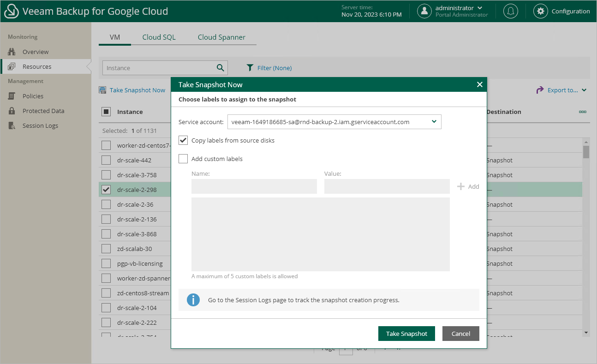Check the dr-scale-2-136 row checkbox
Viewport: 597px width, 364px height.
click(106, 219)
